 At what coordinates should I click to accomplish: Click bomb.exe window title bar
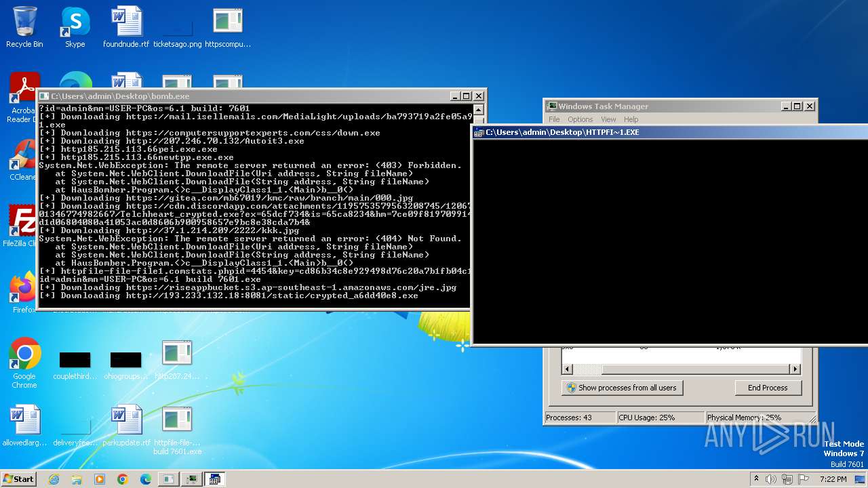tap(244, 96)
